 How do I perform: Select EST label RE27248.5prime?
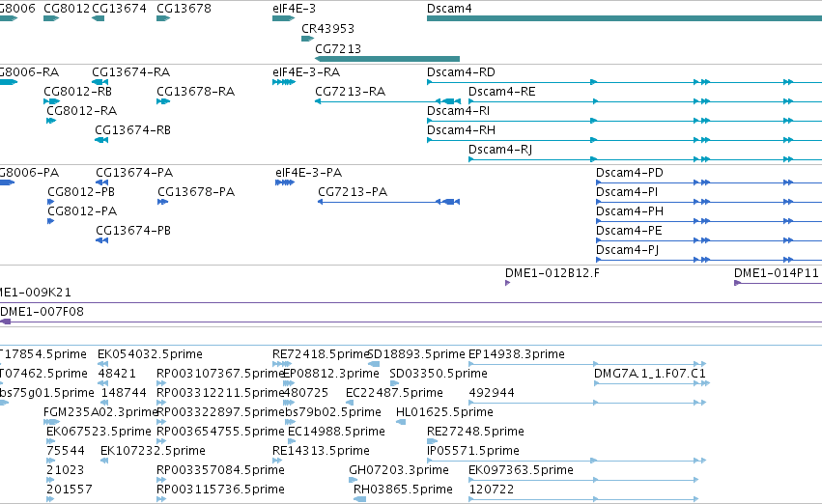coord(475,432)
